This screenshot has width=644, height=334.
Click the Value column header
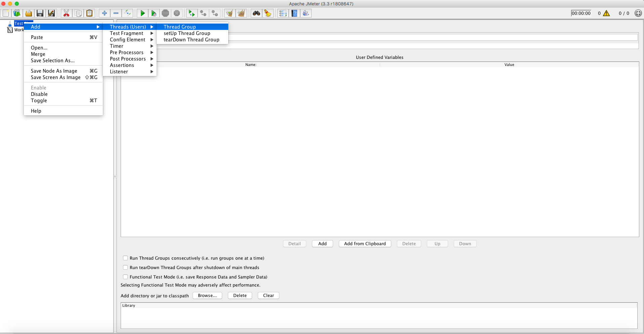pos(509,65)
